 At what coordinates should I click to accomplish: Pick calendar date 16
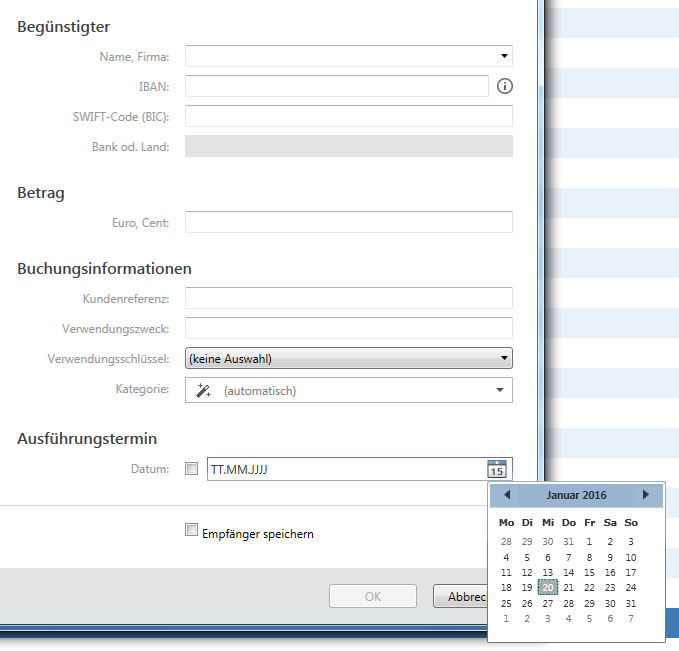610,573
